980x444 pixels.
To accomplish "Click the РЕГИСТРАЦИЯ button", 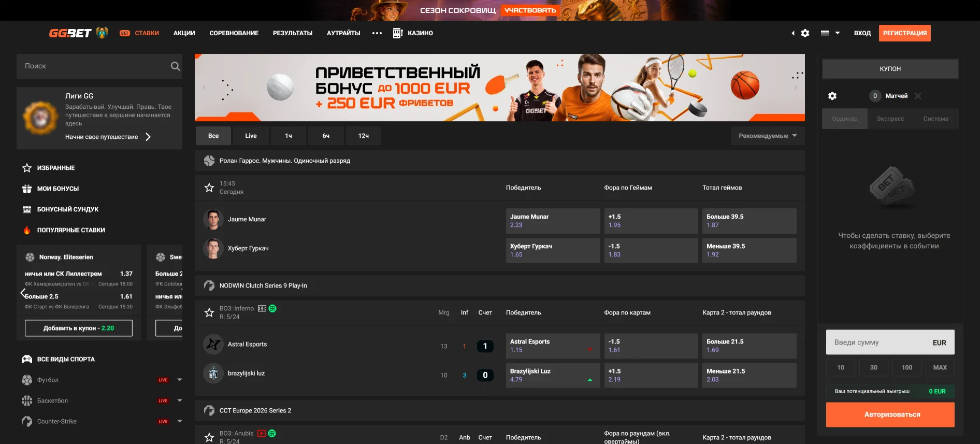I will (x=905, y=33).
